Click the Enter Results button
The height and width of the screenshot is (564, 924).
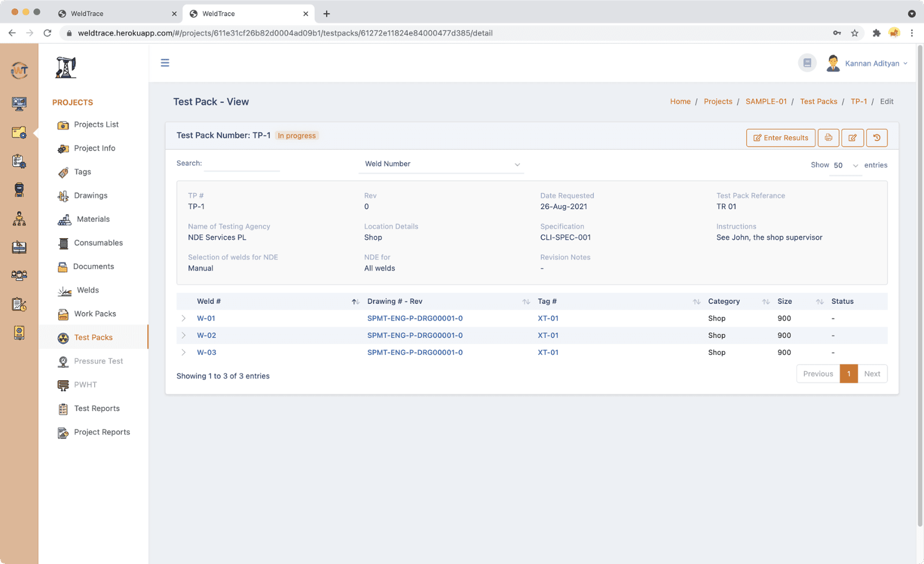click(x=780, y=138)
